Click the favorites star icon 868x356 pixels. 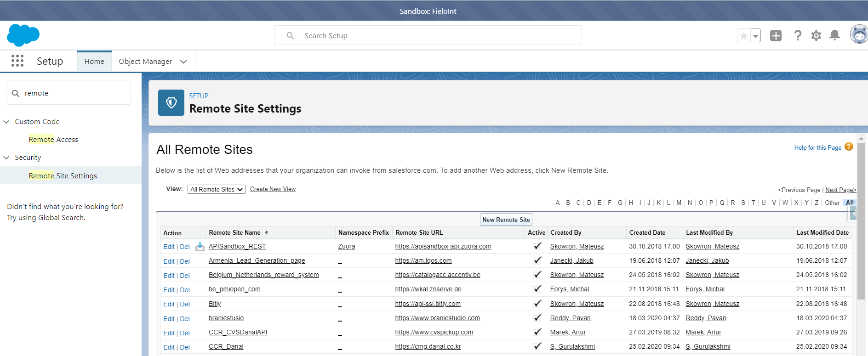[743, 35]
